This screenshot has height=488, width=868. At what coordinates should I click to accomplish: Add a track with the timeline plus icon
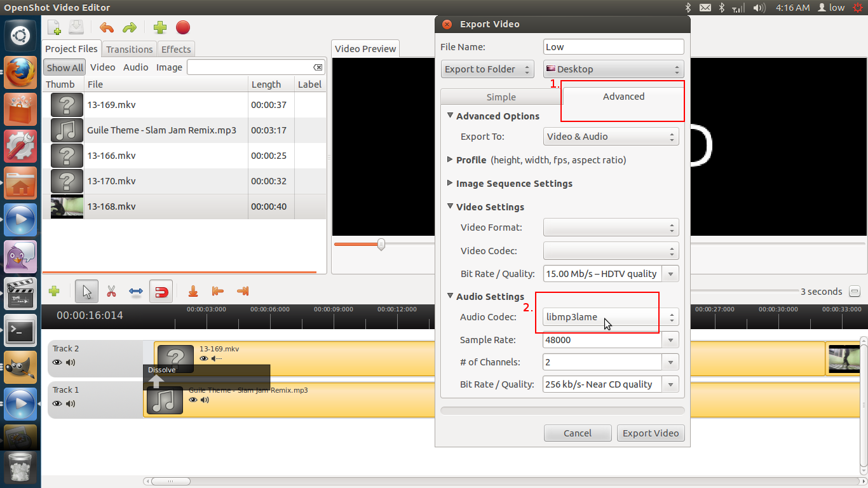pyautogui.click(x=54, y=291)
